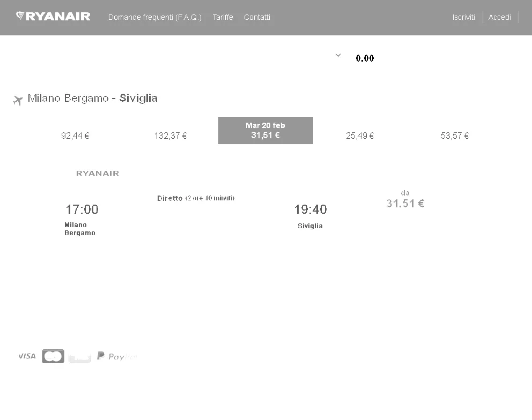Select Mar 20 feb 31,51 € date

(265, 131)
